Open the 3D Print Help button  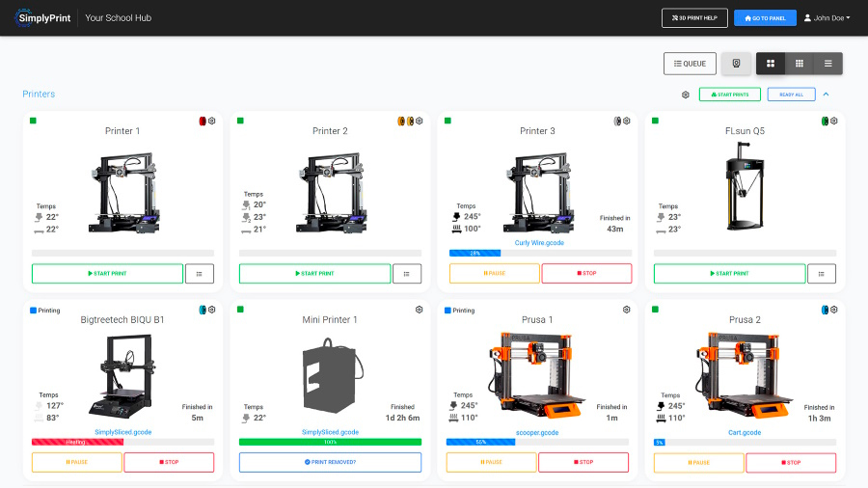[694, 17]
